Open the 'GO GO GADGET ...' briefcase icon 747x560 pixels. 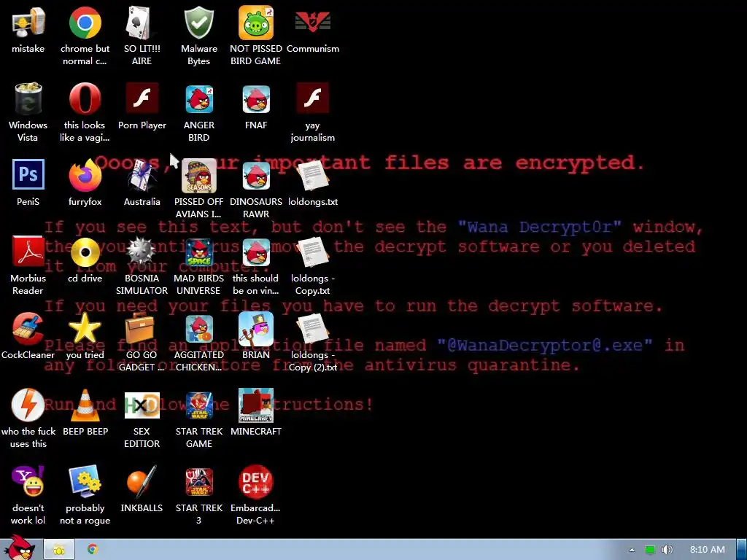(139, 328)
